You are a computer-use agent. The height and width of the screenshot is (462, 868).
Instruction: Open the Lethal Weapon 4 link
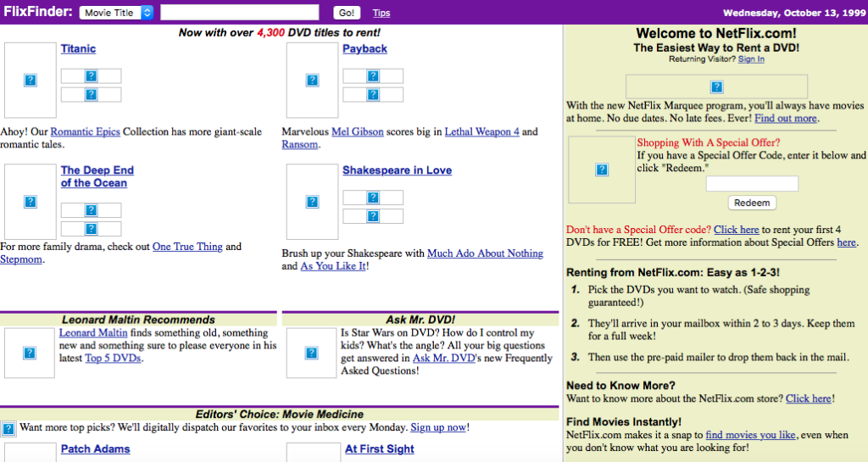482,131
